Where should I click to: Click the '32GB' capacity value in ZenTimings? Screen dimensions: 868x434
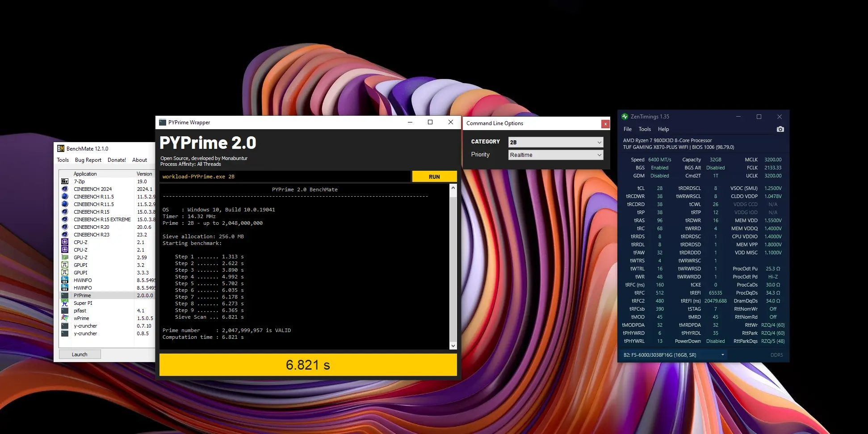tap(716, 160)
